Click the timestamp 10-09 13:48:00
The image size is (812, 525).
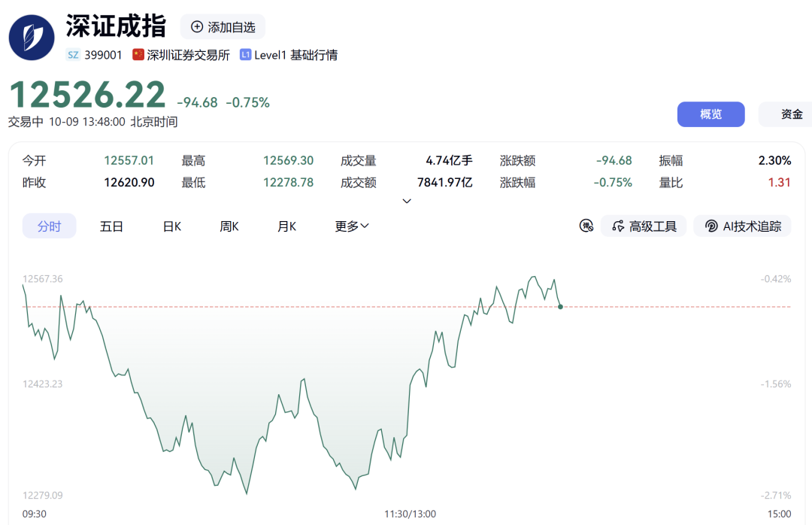[87, 122]
